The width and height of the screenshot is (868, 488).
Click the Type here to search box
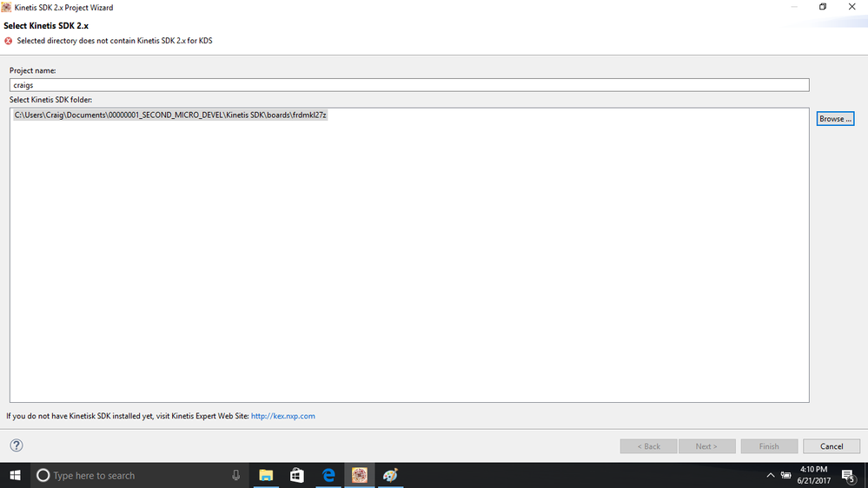(138, 475)
